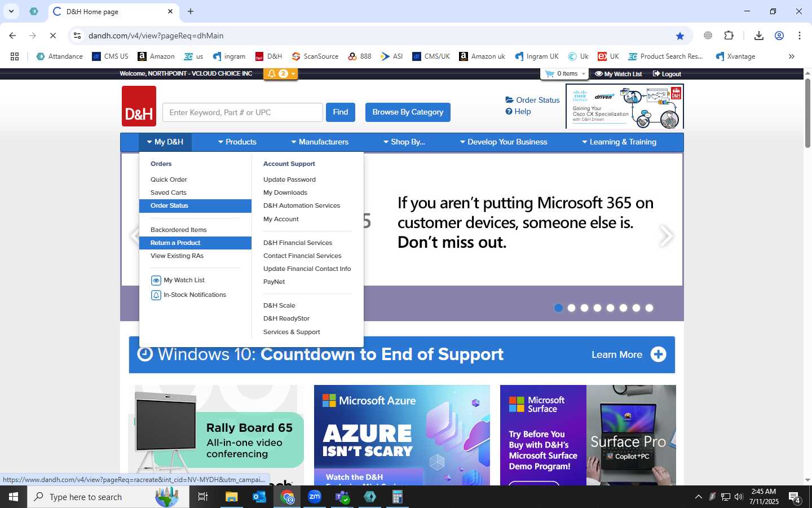Select Quick Order from menu
Image resolution: width=812 pixels, height=508 pixels.
click(x=169, y=179)
